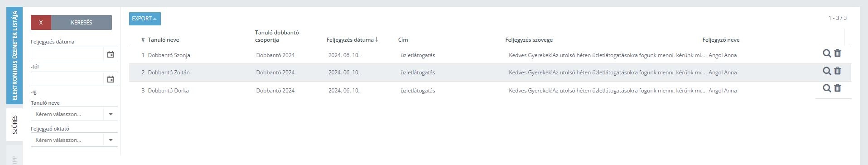This screenshot has width=868, height=165.
Task: Open magnifier for Dobbantó Zoltán's row
Action: coord(827,71)
